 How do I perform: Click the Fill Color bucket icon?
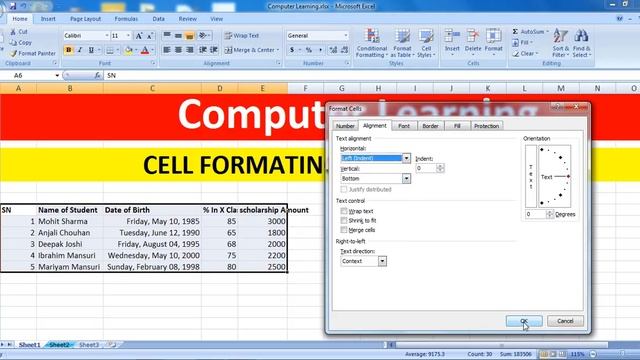[129, 50]
